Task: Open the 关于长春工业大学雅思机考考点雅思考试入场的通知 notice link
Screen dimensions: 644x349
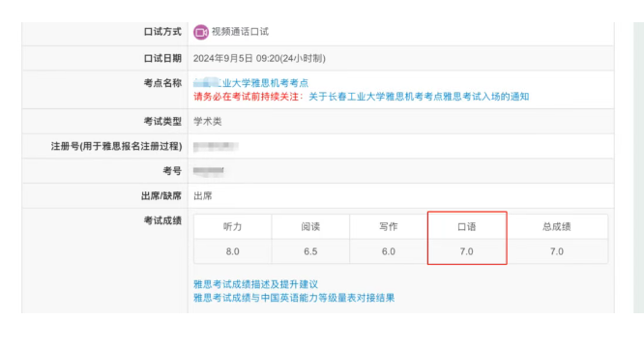Action: pyautogui.click(x=419, y=97)
